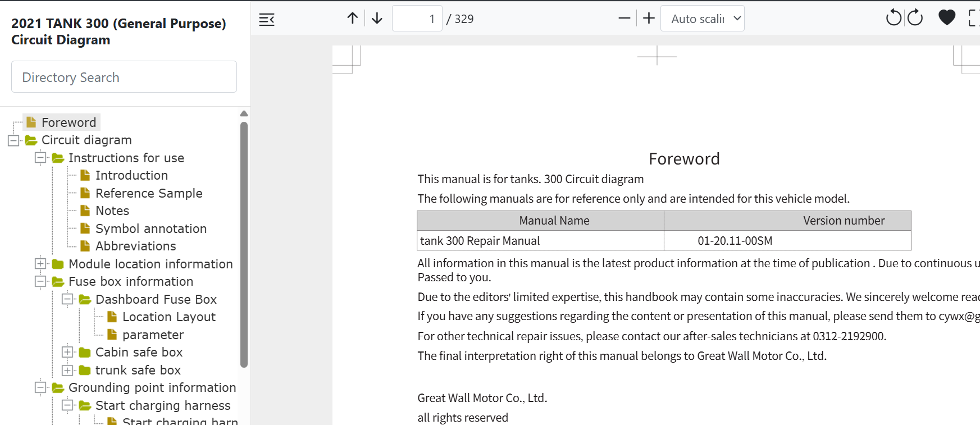This screenshot has width=980, height=425.
Task: Click the directory tree vertical scrollbar
Action: [x=244, y=244]
